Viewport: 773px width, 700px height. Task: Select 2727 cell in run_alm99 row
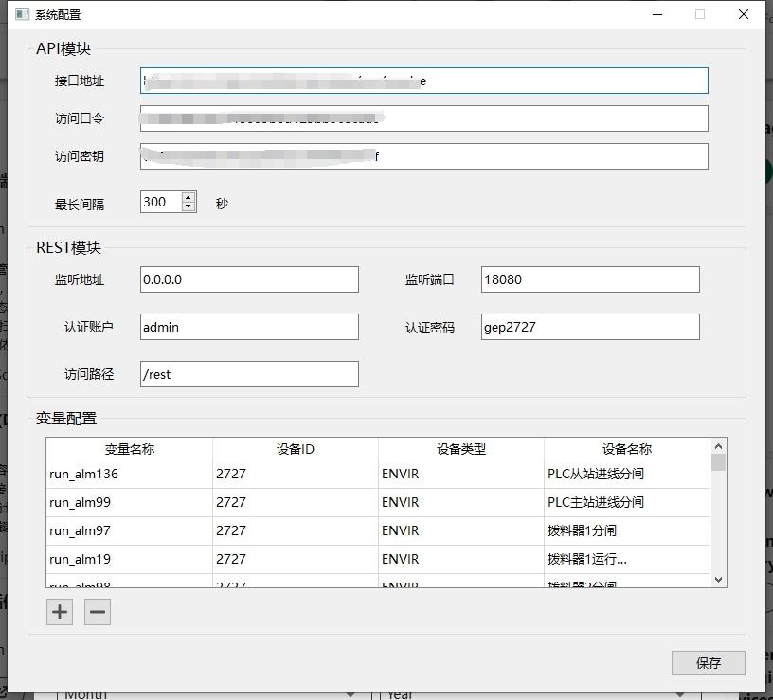point(296,503)
